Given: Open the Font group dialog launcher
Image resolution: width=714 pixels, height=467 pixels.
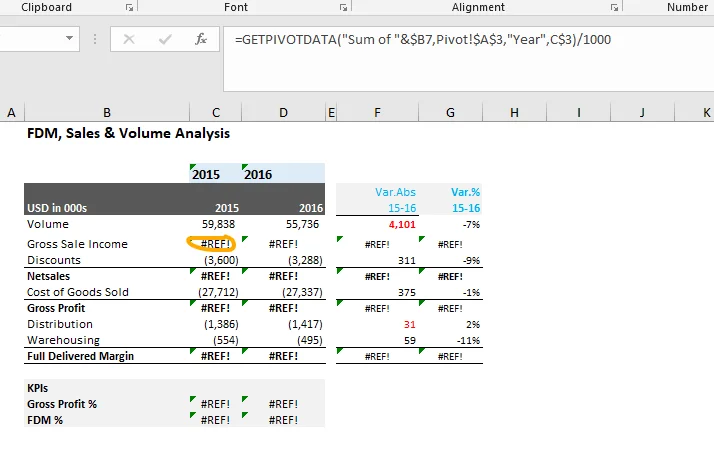Looking at the screenshot, I should (344, 8).
